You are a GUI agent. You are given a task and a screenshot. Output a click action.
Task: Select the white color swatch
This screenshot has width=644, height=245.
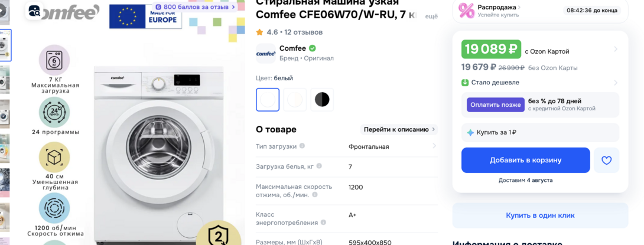[x=268, y=100]
